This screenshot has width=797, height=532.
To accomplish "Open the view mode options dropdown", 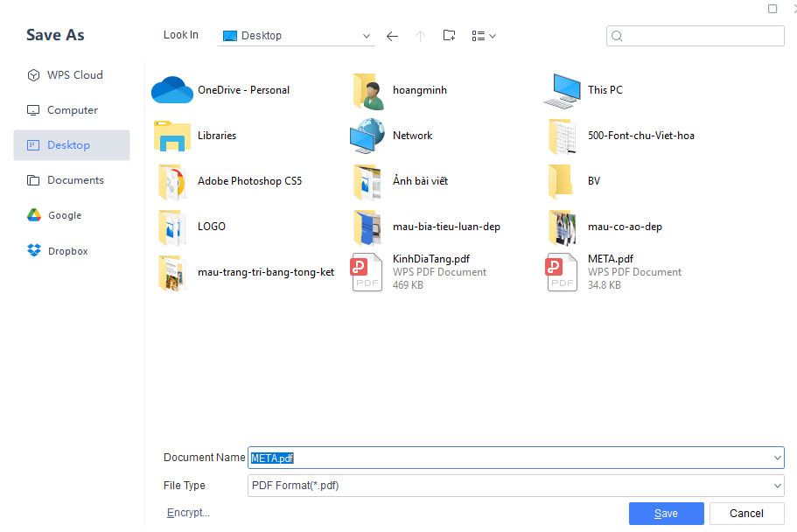I will click(484, 36).
